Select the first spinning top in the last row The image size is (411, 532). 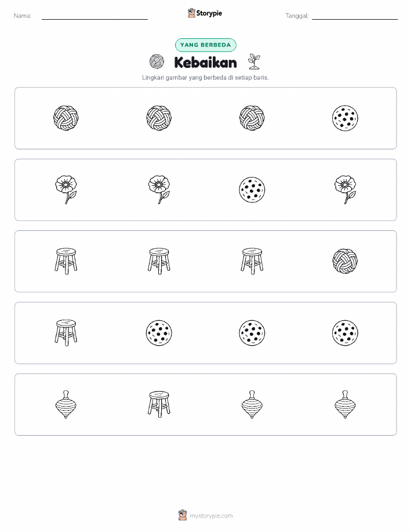tap(66, 404)
